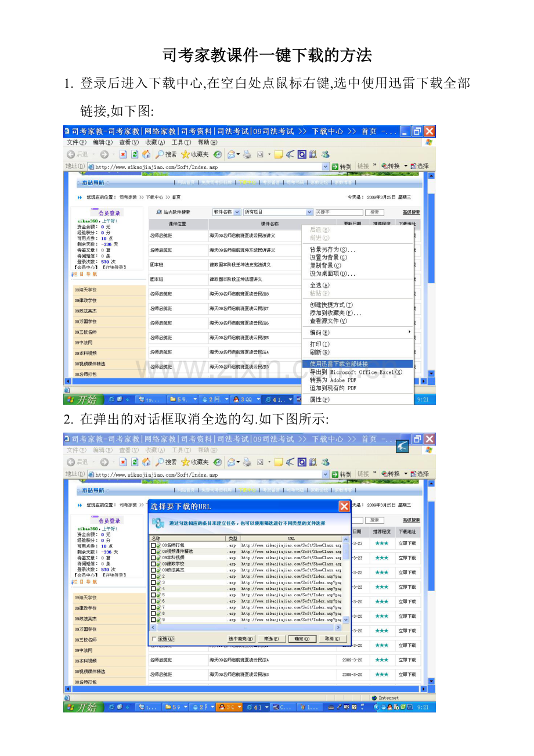Open 开始 menu in the URL-dialog browser taskbar
This screenshot has width=534, height=756.
[x=82, y=707]
